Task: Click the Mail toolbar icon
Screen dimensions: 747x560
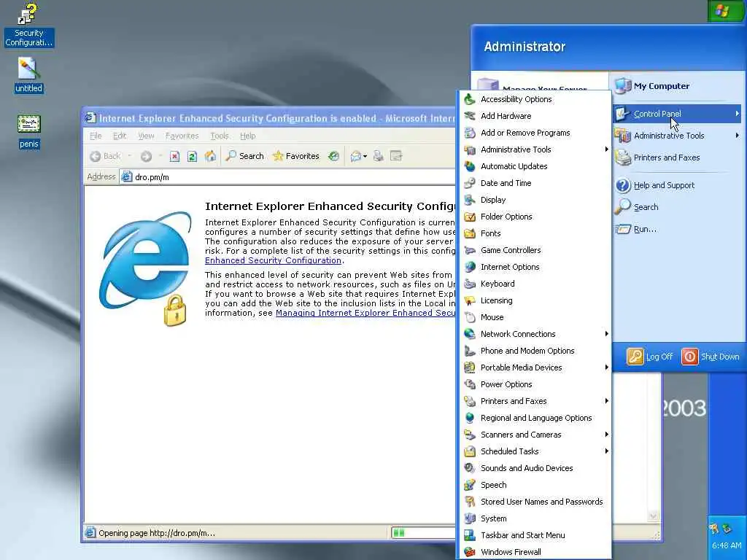Action: point(355,156)
